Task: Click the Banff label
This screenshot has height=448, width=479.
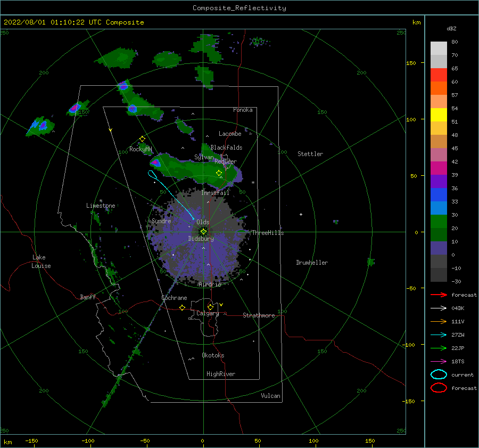Action: click(88, 297)
